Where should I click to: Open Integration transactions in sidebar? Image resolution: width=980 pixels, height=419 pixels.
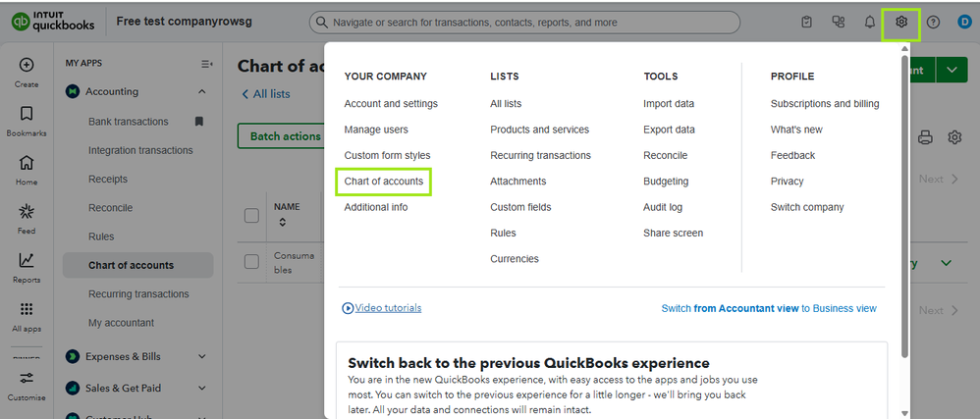pyautogui.click(x=140, y=150)
